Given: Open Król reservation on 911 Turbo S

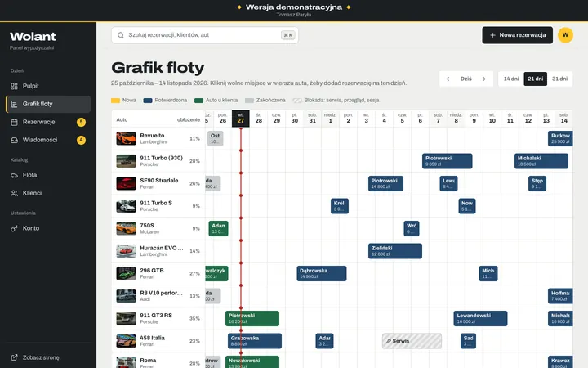Looking at the screenshot, I should point(340,206).
